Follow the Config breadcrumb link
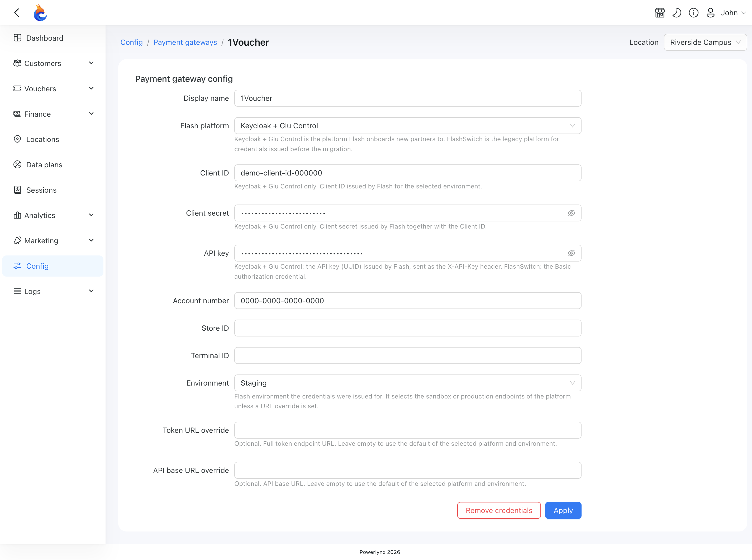Image resolution: width=752 pixels, height=560 pixels. [x=131, y=42]
